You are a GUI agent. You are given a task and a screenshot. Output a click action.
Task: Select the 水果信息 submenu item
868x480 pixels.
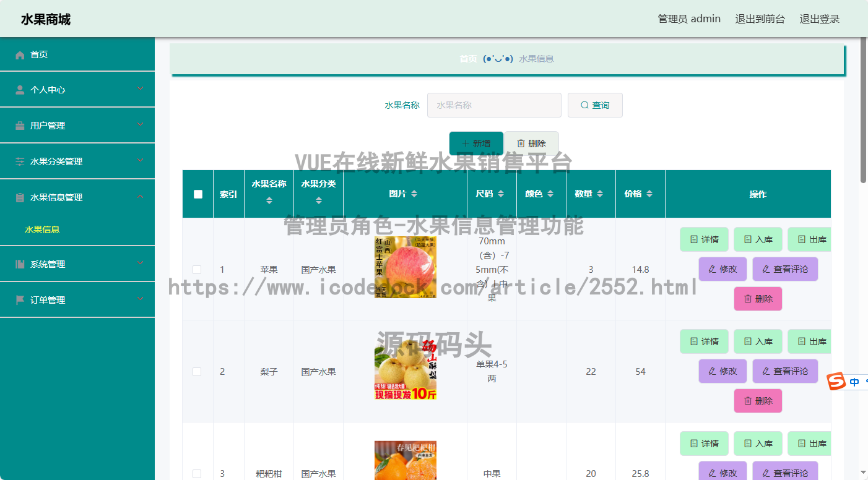(x=42, y=229)
